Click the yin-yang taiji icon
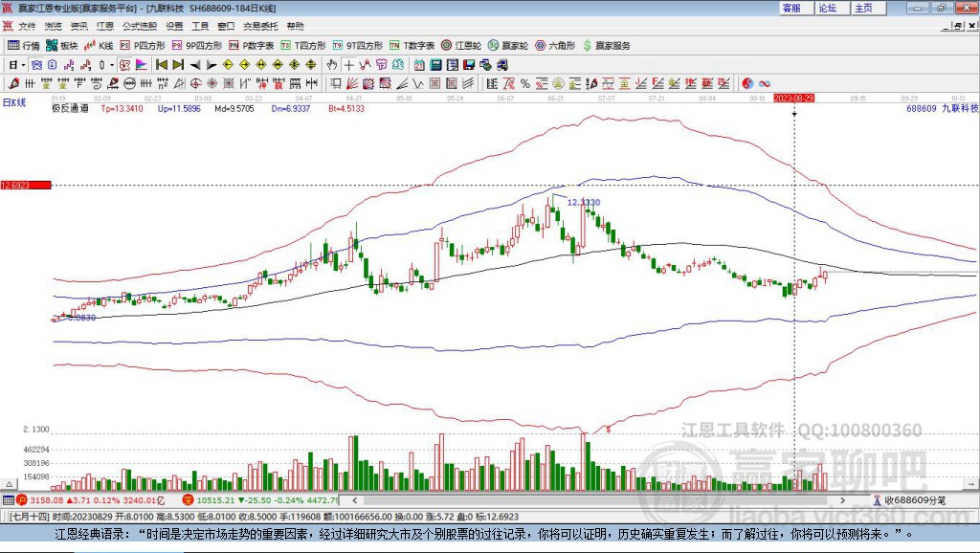980x553 pixels. coord(747,83)
